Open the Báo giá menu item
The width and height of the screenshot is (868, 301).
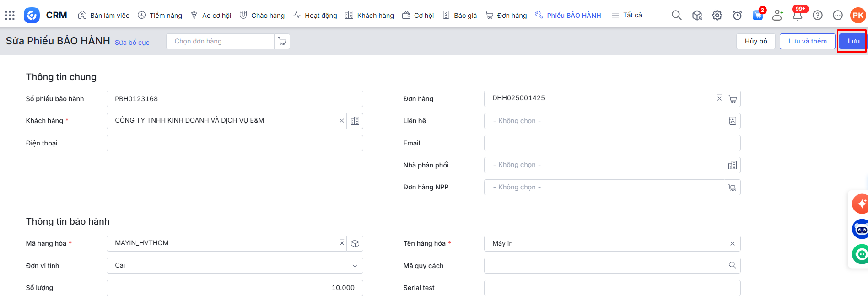pos(460,16)
